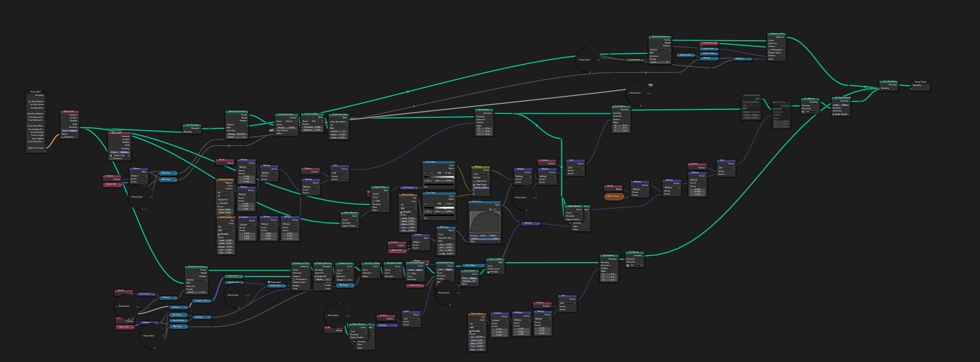Choose Edge domain on the Set Shade Smooth node

point(837,105)
